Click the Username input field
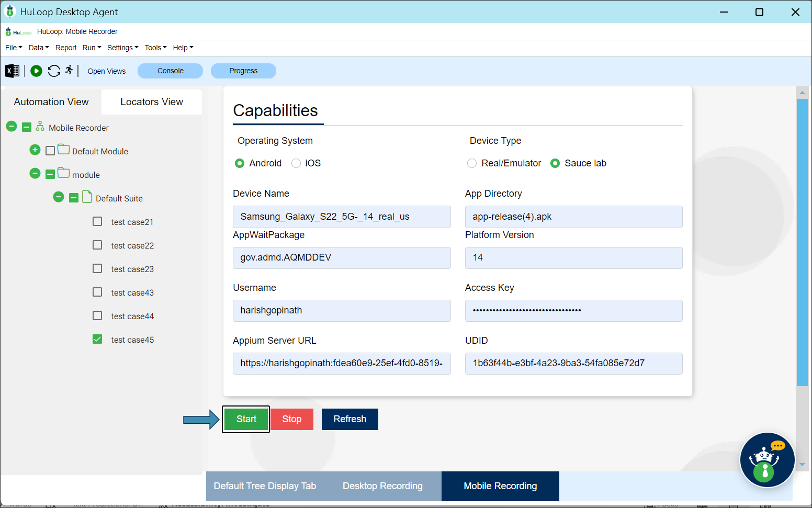 (x=342, y=311)
